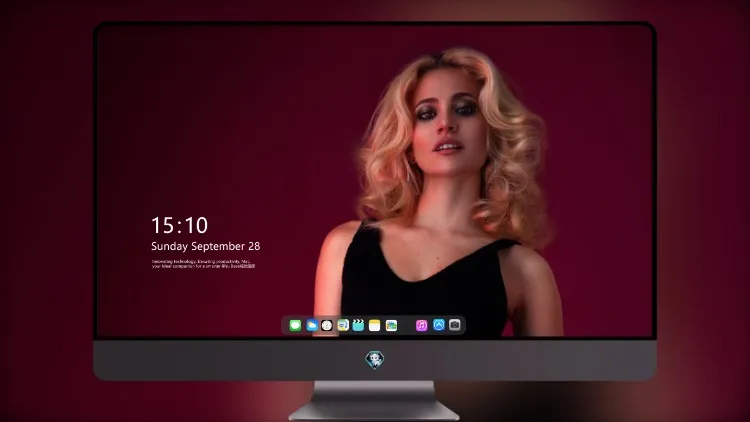Viewport: 750px width, 422px height.
Task: Open the Clock app in dock
Action: pos(327,325)
